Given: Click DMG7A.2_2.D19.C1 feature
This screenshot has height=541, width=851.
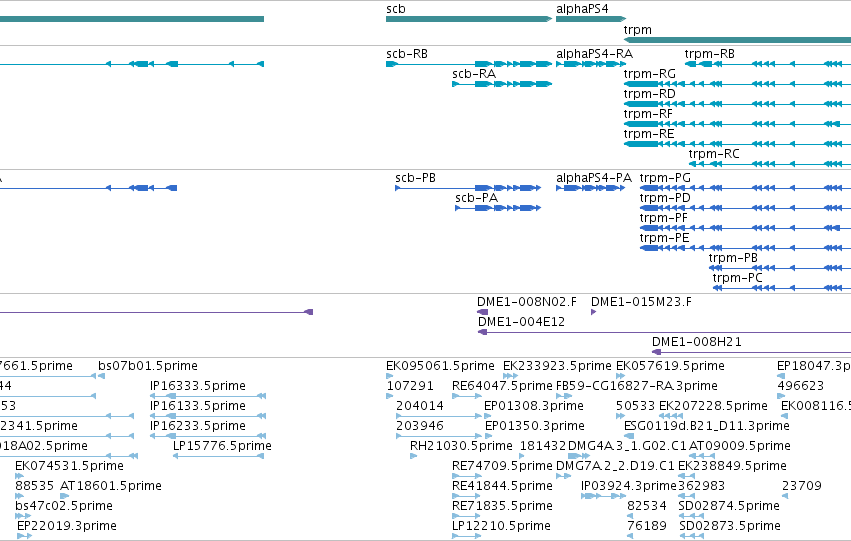Looking at the screenshot, I should 563,476.
